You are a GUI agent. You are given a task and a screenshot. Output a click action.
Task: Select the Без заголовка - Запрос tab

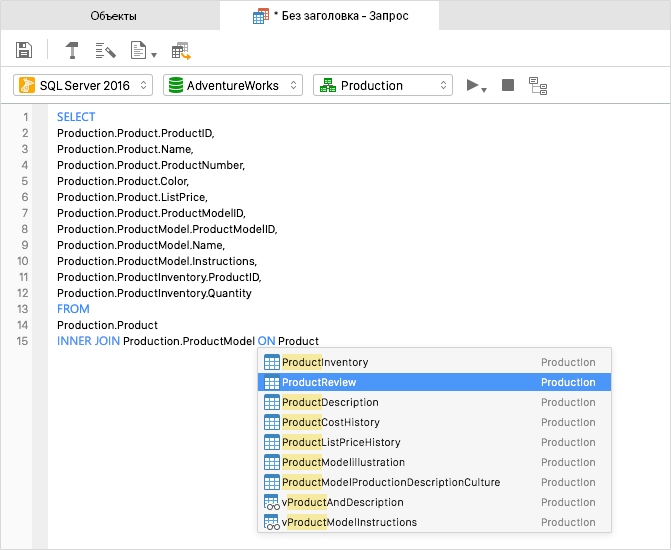(x=330, y=16)
